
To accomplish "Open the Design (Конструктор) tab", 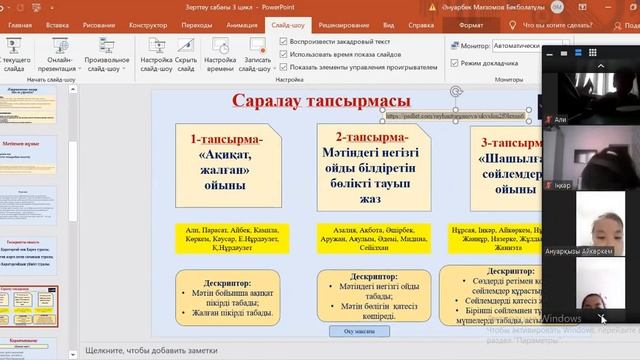I will [148, 25].
